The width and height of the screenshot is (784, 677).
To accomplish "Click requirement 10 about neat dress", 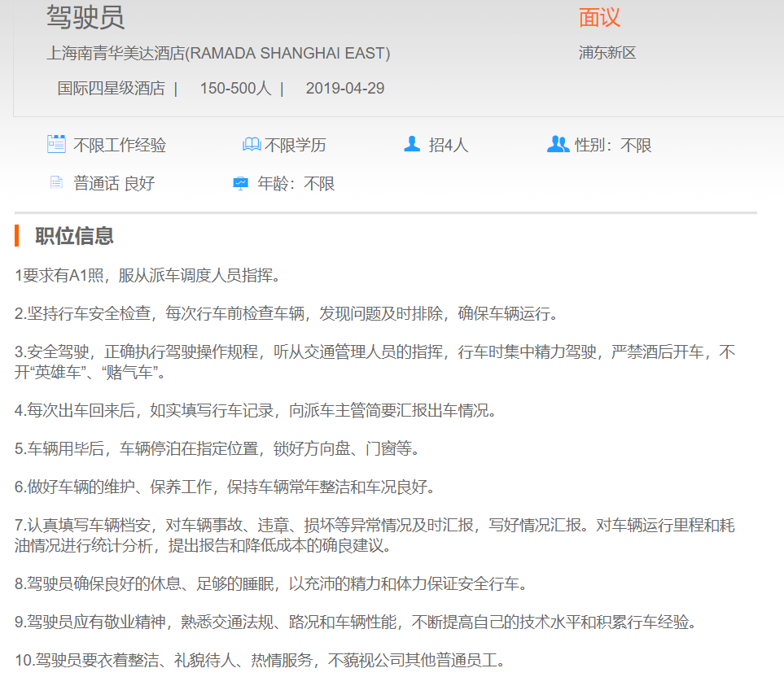I will (259, 661).
